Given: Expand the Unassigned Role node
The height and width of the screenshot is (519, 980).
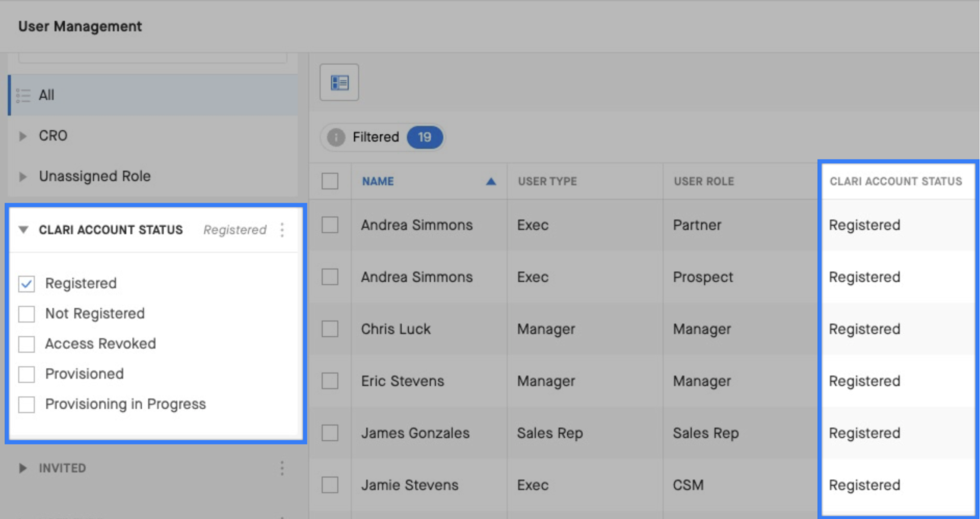Looking at the screenshot, I should tap(23, 176).
